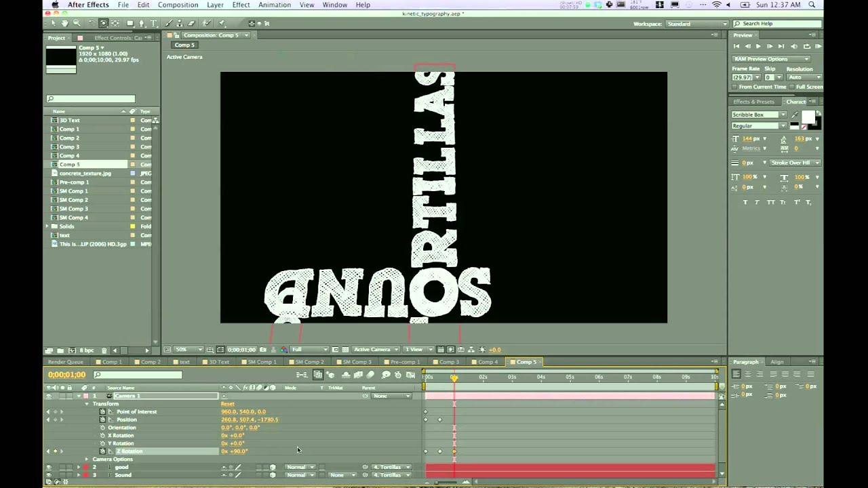Switch to the Comp 4 timeline tab

[x=488, y=362]
